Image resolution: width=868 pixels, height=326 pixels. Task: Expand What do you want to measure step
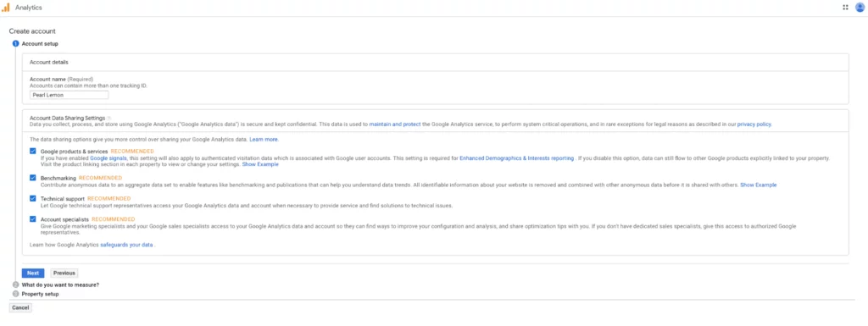[x=60, y=285]
